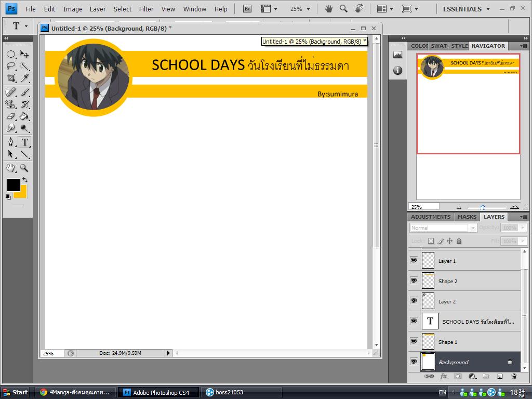Open the Layers panel options menu
Viewport: 532px width, 399px height.
(524, 217)
